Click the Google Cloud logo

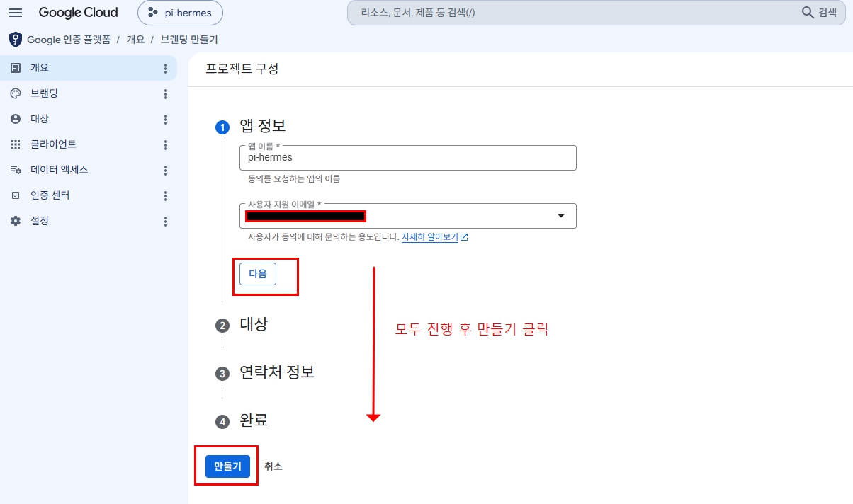click(x=78, y=13)
